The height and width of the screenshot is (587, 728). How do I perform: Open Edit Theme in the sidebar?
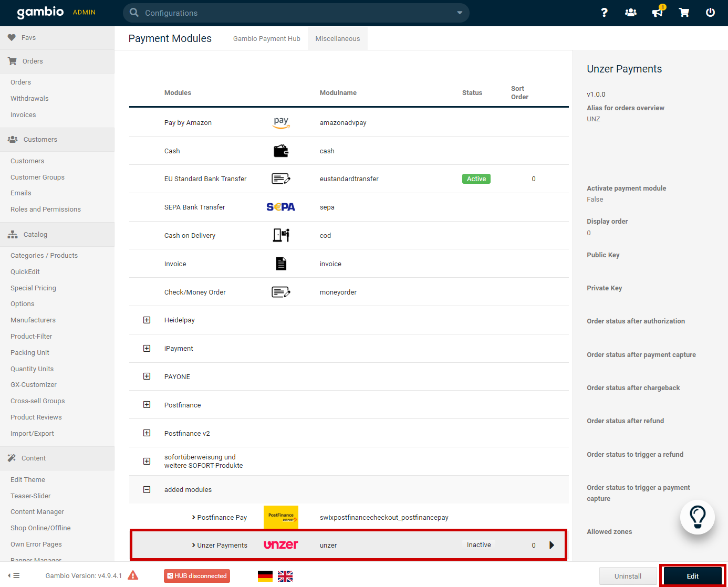coord(28,480)
